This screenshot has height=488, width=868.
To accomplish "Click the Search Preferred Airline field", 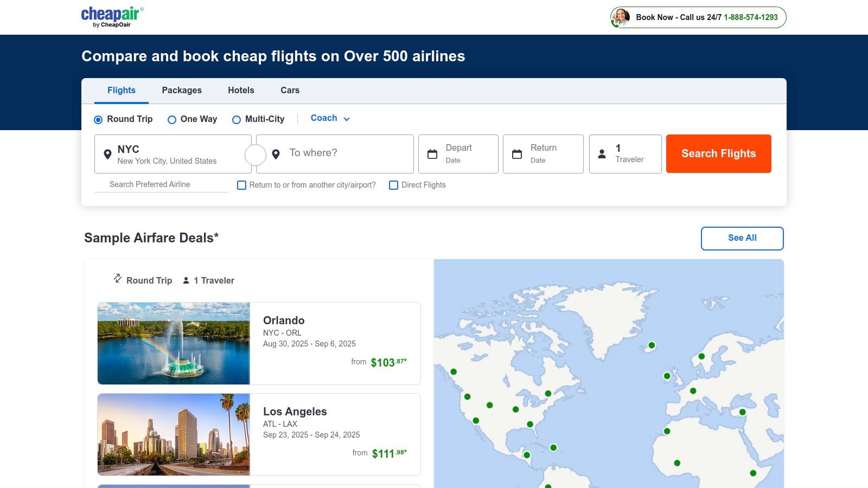I will (x=161, y=184).
